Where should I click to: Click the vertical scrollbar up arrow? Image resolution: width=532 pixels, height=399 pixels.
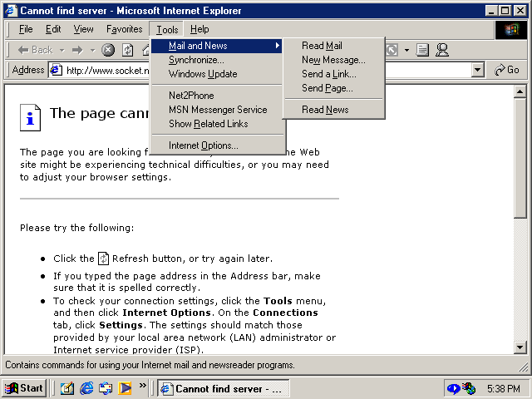coord(520,91)
